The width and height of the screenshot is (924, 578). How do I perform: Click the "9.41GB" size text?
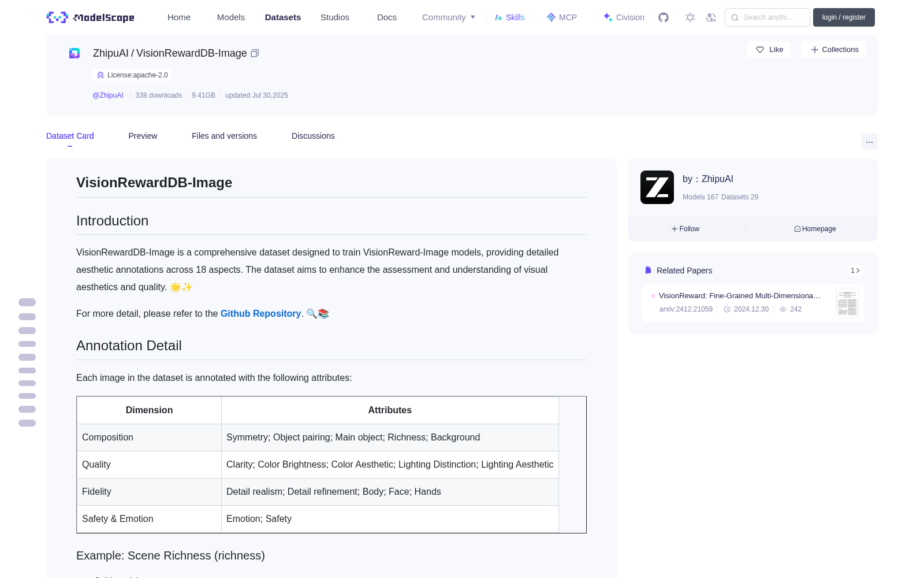[x=203, y=95]
